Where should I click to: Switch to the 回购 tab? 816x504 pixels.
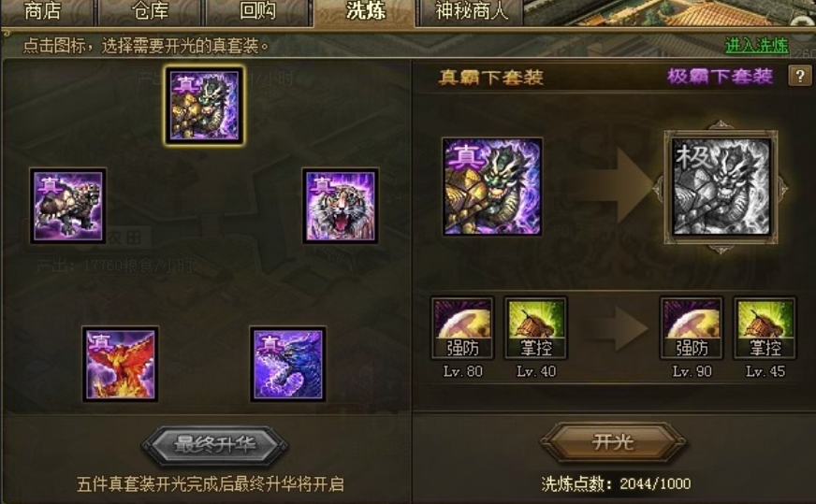coord(257,11)
